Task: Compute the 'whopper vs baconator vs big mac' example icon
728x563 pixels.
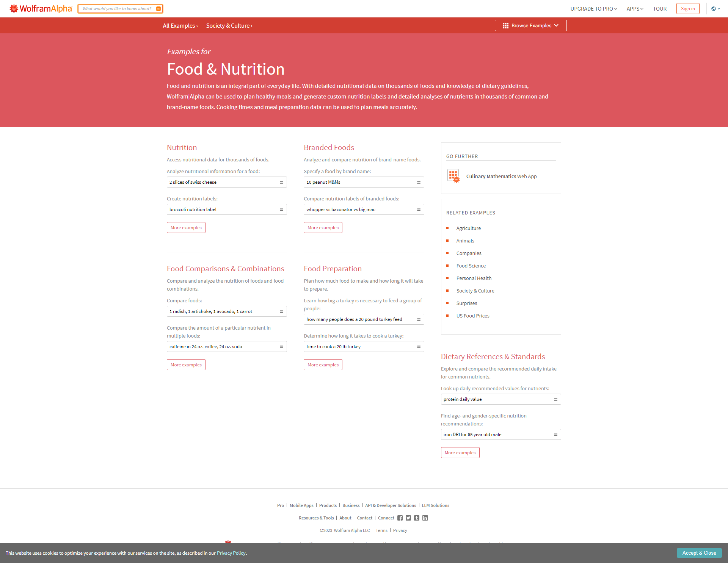Action: click(x=419, y=209)
